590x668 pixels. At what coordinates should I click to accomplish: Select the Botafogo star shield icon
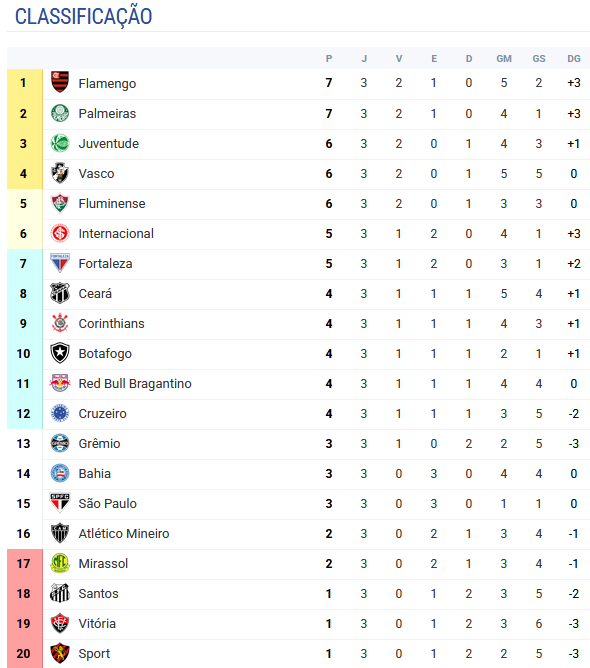(60, 353)
